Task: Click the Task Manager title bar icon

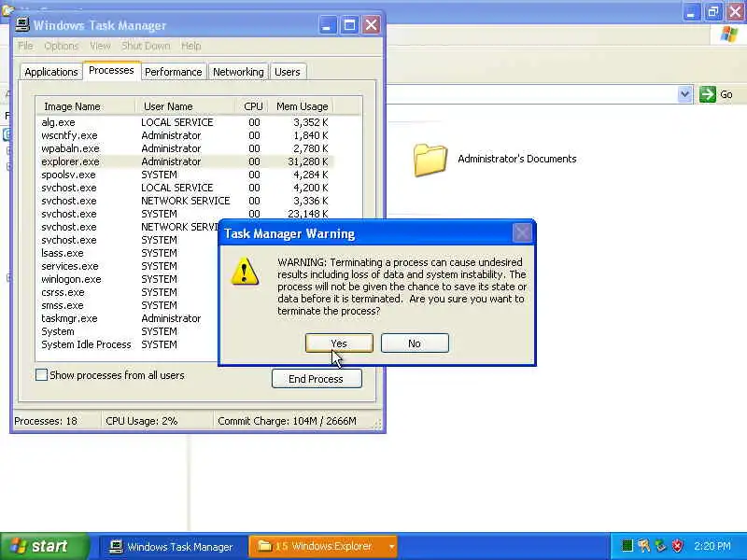Action: click(21, 25)
